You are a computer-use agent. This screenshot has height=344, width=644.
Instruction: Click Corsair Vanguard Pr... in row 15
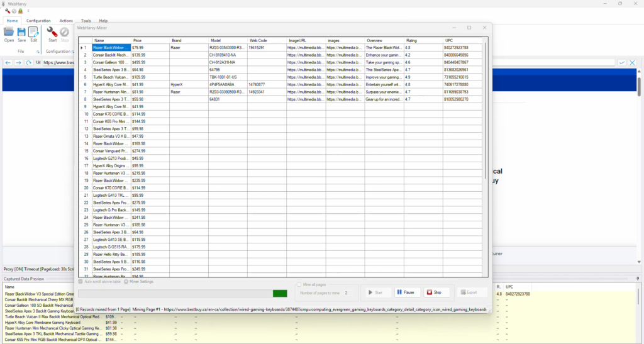[112, 151]
